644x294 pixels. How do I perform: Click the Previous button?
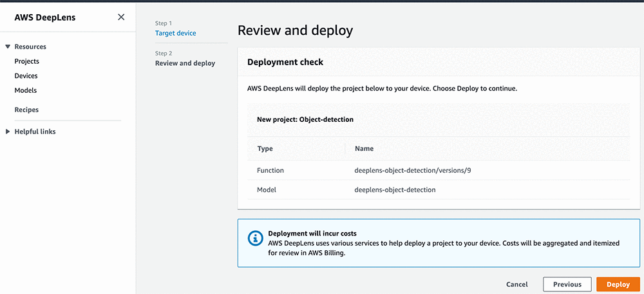[567, 284]
